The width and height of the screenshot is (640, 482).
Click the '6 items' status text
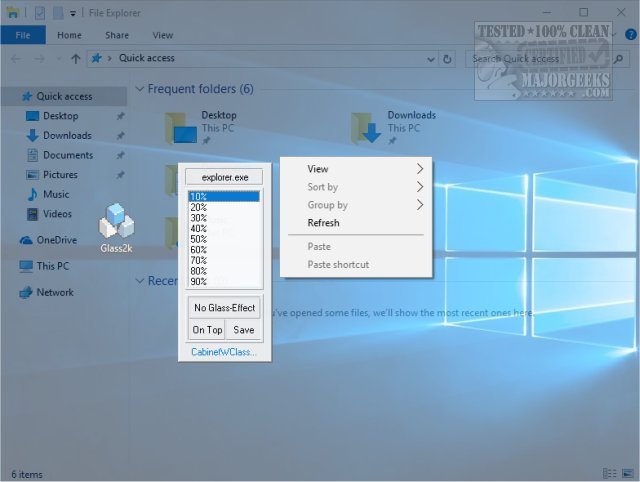[27, 474]
